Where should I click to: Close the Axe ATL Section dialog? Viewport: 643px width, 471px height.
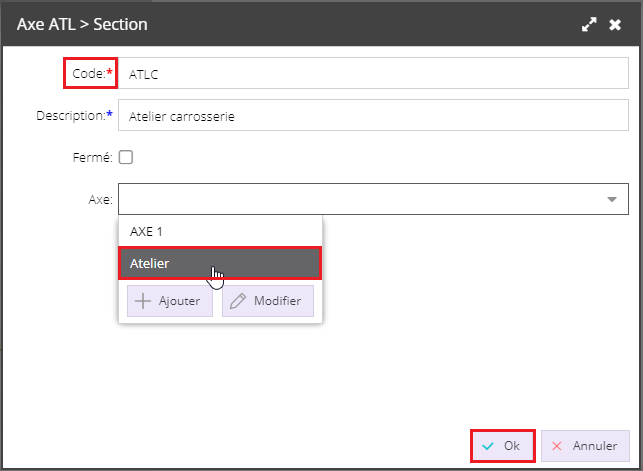point(615,25)
